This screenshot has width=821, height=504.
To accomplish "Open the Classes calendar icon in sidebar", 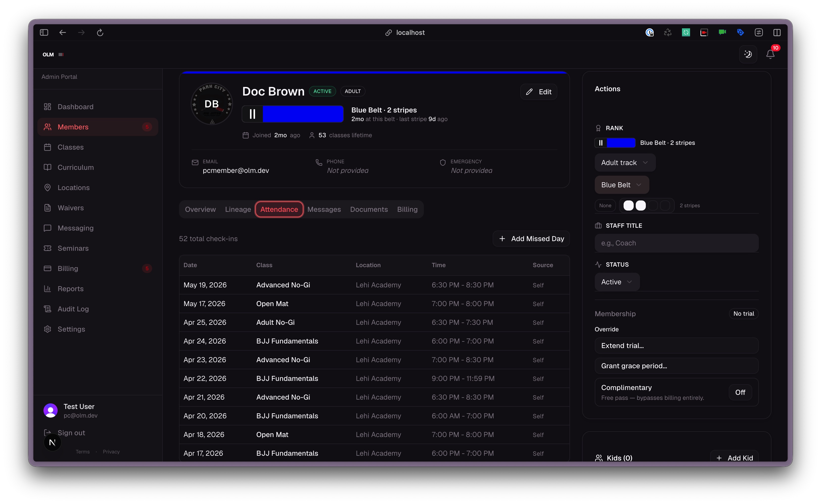I will pos(48,147).
